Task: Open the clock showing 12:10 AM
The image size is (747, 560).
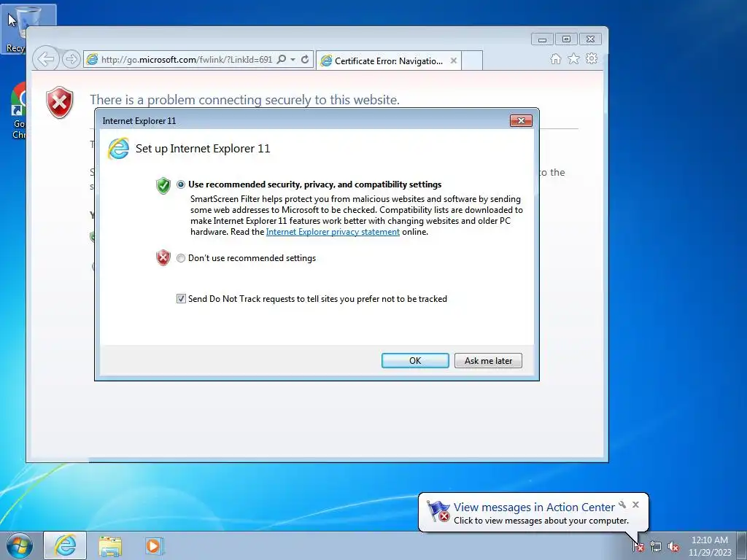Action: click(709, 546)
